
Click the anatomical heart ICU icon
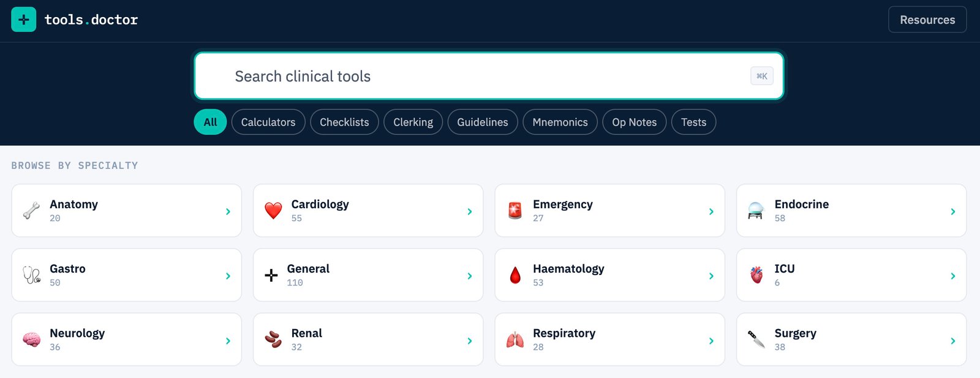[x=757, y=275]
